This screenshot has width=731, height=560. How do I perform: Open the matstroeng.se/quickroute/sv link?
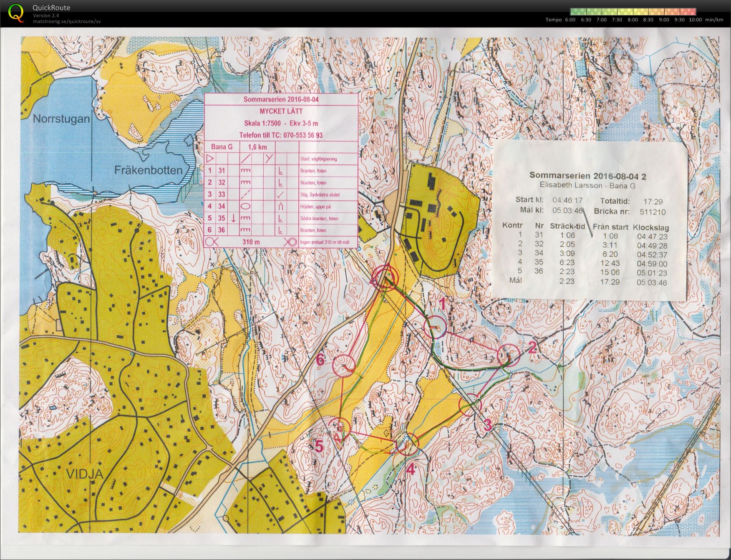67,21
